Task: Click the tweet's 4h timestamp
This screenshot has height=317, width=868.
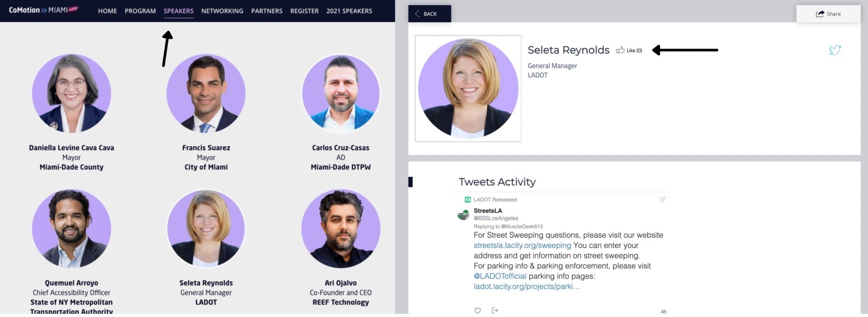Action: click(x=664, y=312)
